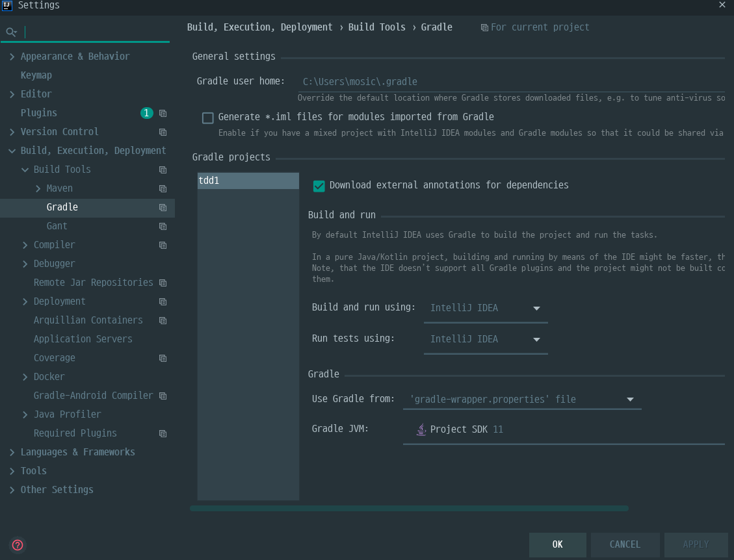Screen dimensions: 734x560
Task: Collapse the Build Tools node
Action: pos(25,170)
